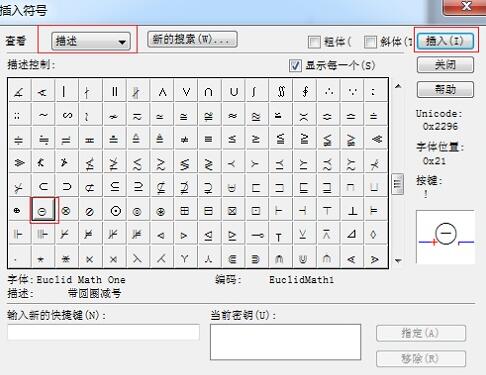Viewport: 486px width, 375px height.
Task: Click inside the 当前密钥(U) list box
Action: tap(286, 342)
